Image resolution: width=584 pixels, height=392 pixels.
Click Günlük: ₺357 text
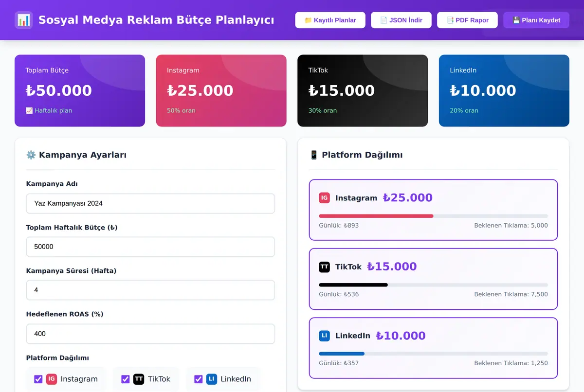pos(339,363)
